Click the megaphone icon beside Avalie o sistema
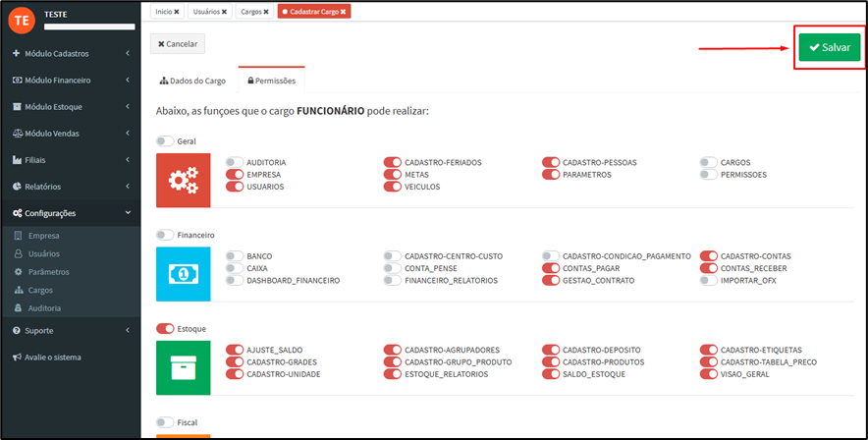 pyautogui.click(x=17, y=357)
